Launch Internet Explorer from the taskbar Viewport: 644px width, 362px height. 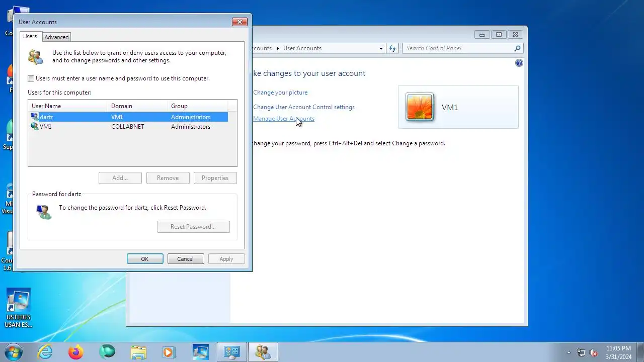click(x=45, y=352)
